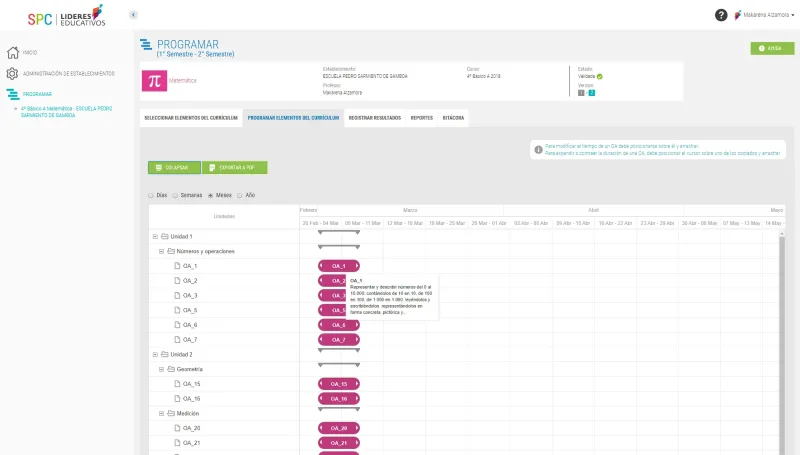The image size is (800, 455).
Task: Switch to the Registrar Resultados tab
Action: (374, 118)
